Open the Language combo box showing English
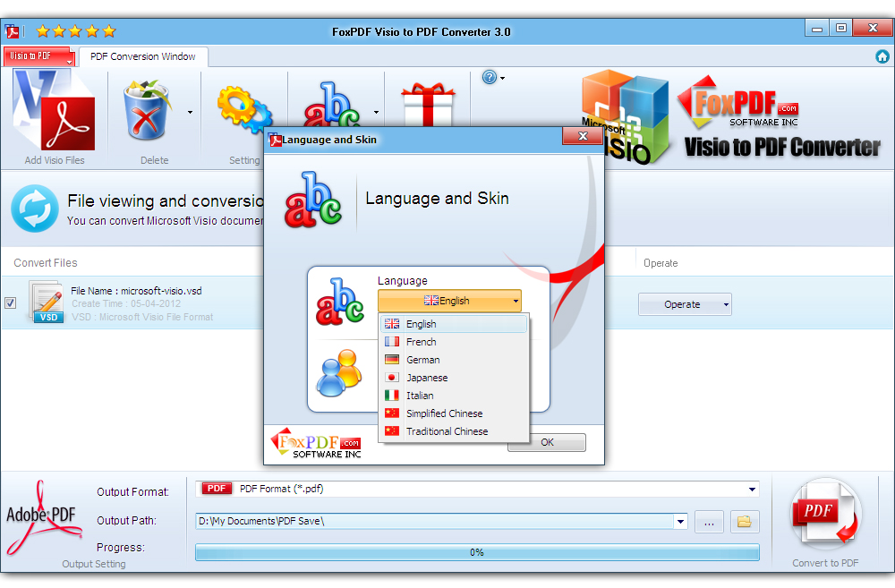 pos(449,301)
